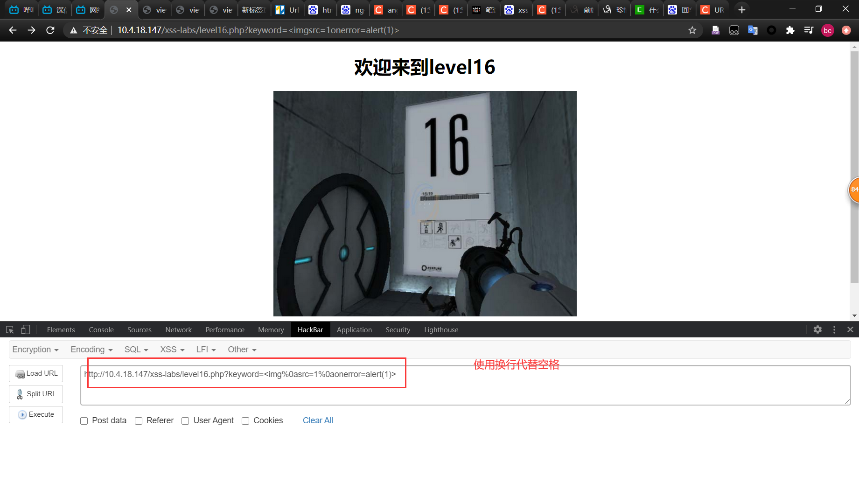The height and width of the screenshot is (504, 859).
Task: Open the black circle extension icon
Action: (771, 30)
